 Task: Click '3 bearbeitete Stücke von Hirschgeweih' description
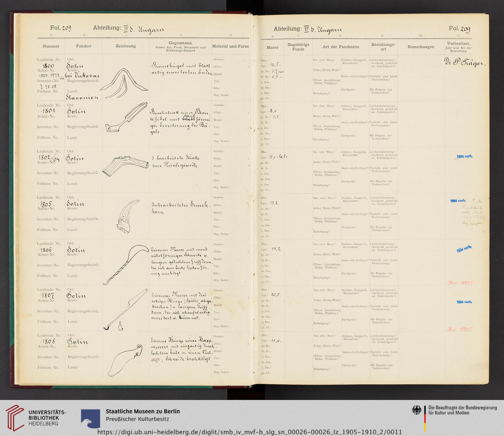pos(176,162)
